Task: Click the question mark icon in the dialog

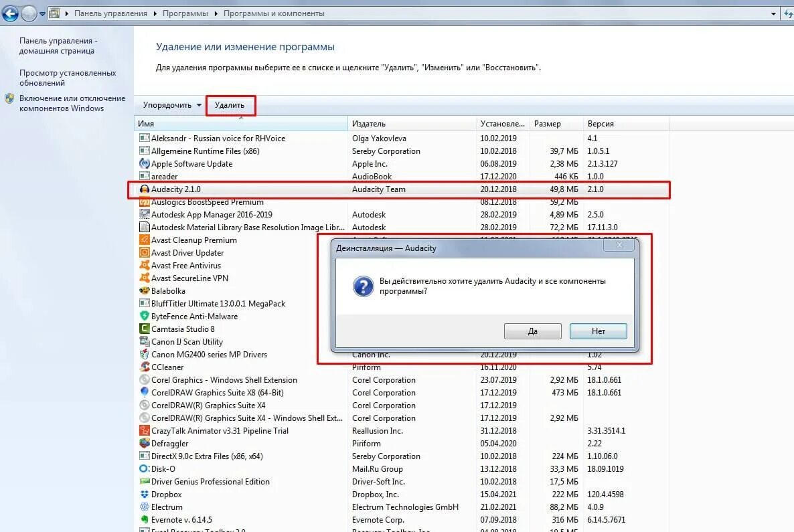Action: (363, 286)
